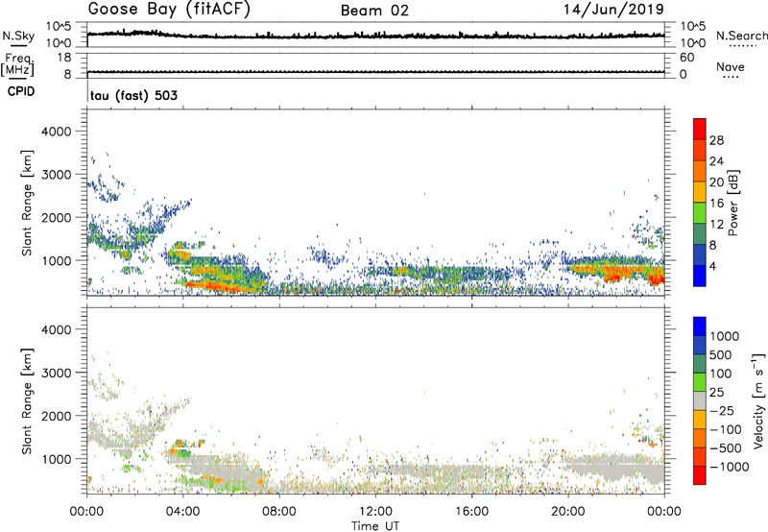Click the "−25" velocity colorbar label
This screenshot has height=532, width=768.
click(722, 410)
